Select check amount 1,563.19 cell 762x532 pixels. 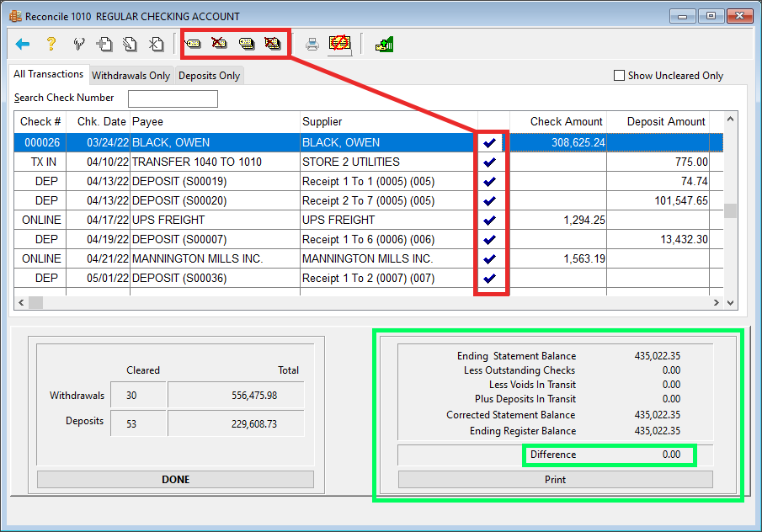click(558, 258)
